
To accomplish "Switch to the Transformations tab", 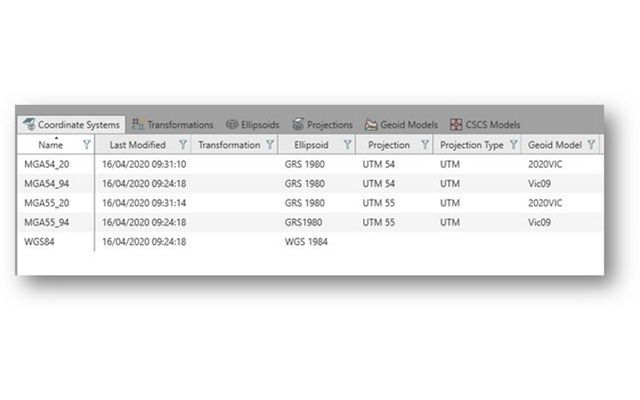I will (x=173, y=125).
